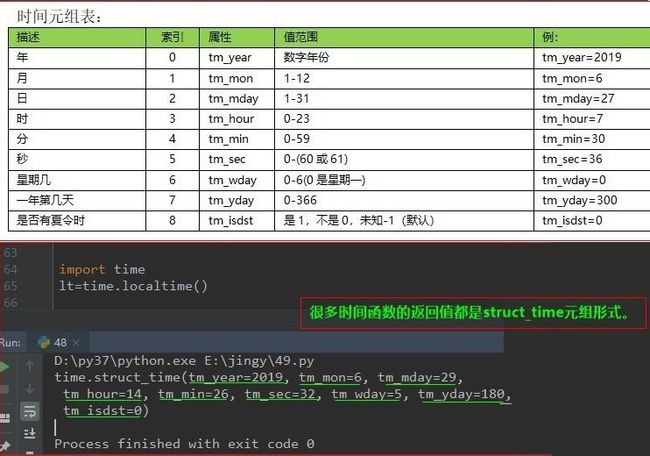
Task: Click 'Process finished with exit code 0' line
Action: click(184, 444)
